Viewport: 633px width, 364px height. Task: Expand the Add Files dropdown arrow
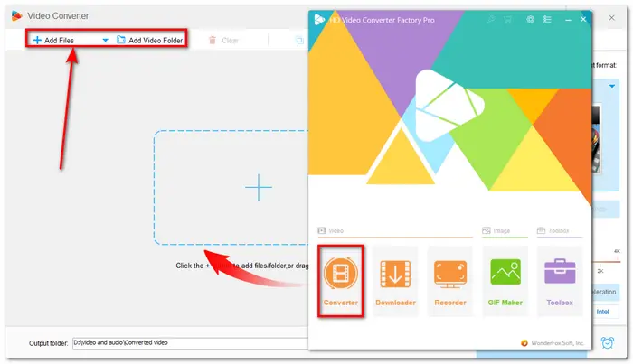[x=106, y=41]
